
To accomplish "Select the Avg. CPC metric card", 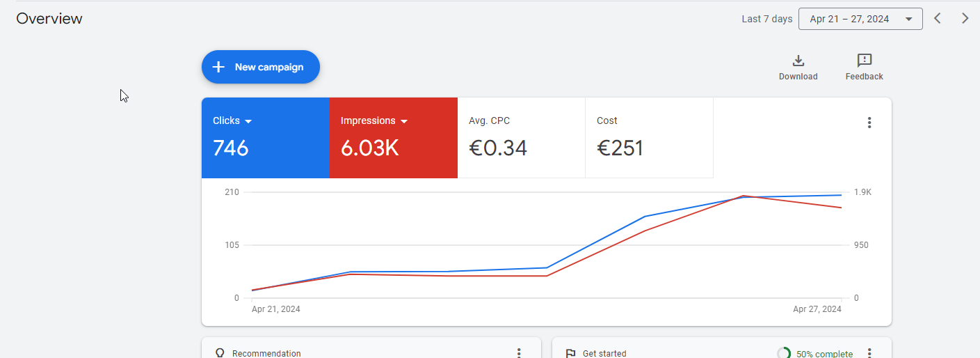I will coord(522,138).
